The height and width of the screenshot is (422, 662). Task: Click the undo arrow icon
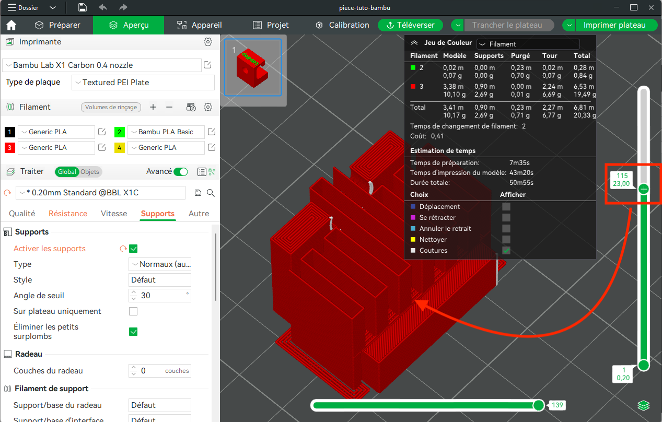103,8
